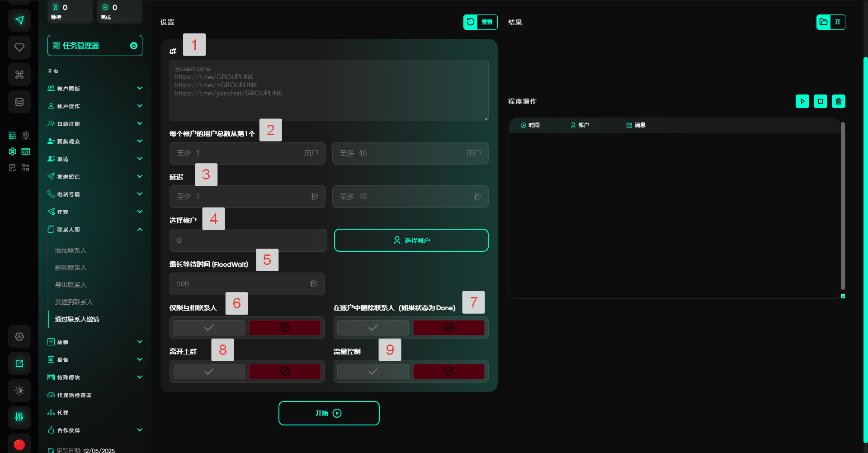Click the 群 group links text area
The image size is (868, 453).
[329, 90]
